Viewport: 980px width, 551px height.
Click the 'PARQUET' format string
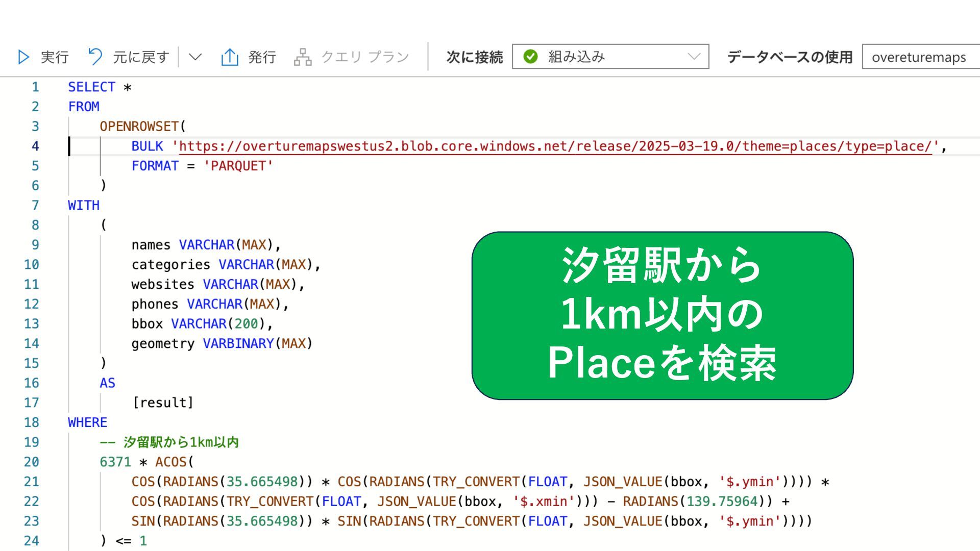[x=238, y=166]
